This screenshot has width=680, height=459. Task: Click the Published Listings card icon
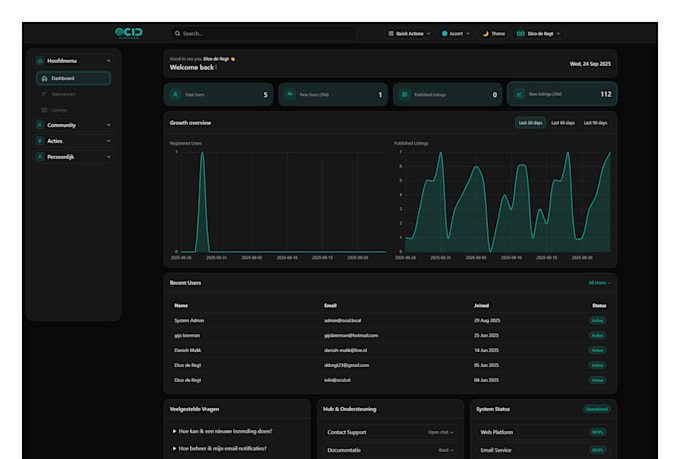pos(404,95)
